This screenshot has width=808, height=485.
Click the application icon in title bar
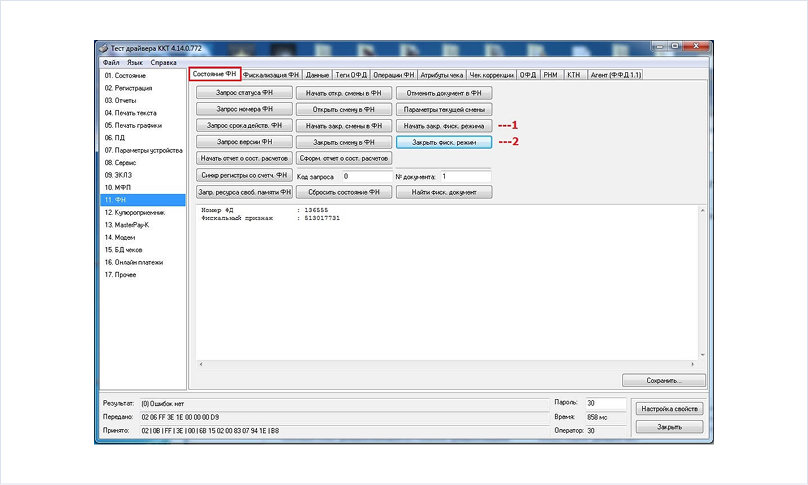tap(103, 48)
